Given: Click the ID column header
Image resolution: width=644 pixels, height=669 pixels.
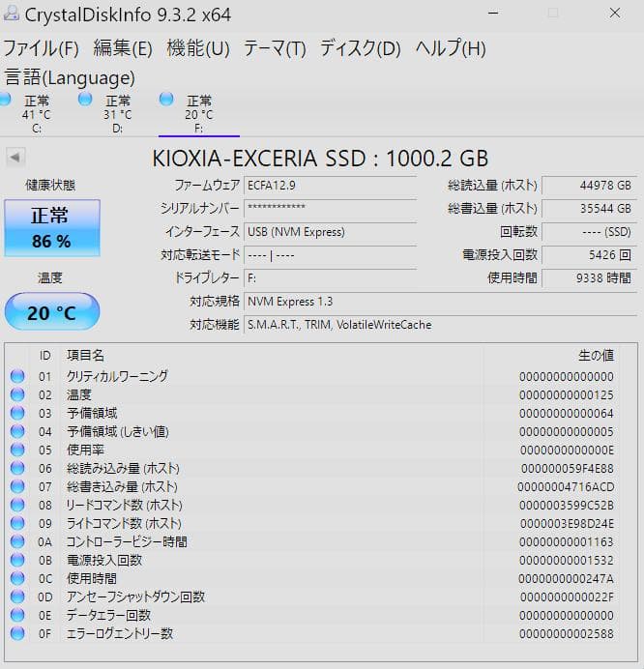Looking at the screenshot, I should coord(45,356).
